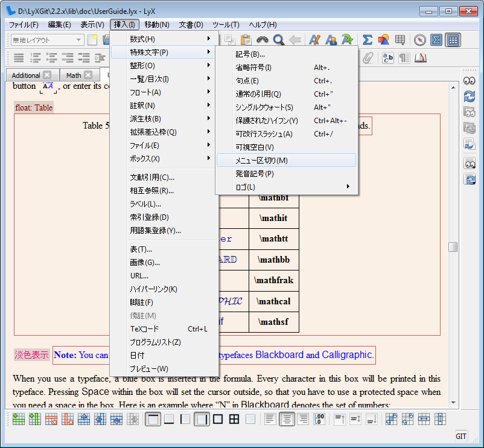The height and width of the screenshot is (448, 484).
Task: Add a table row with green plus icon
Action: tap(19, 419)
